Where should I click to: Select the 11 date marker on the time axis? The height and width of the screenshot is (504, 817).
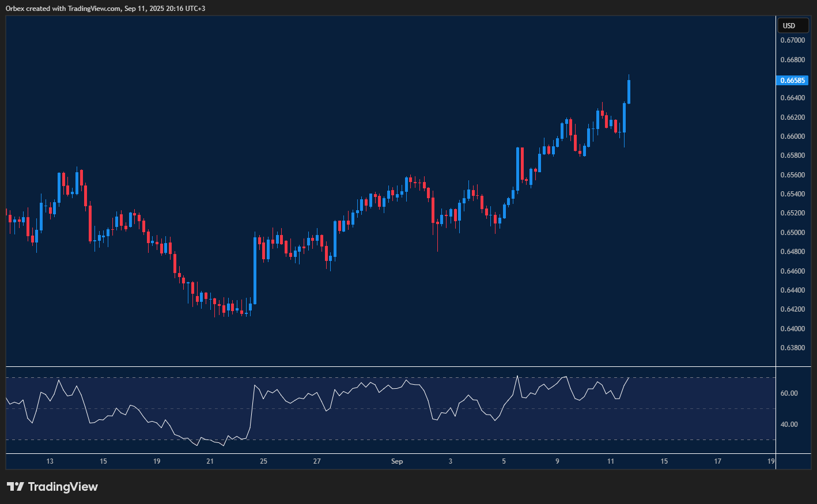(x=611, y=461)
